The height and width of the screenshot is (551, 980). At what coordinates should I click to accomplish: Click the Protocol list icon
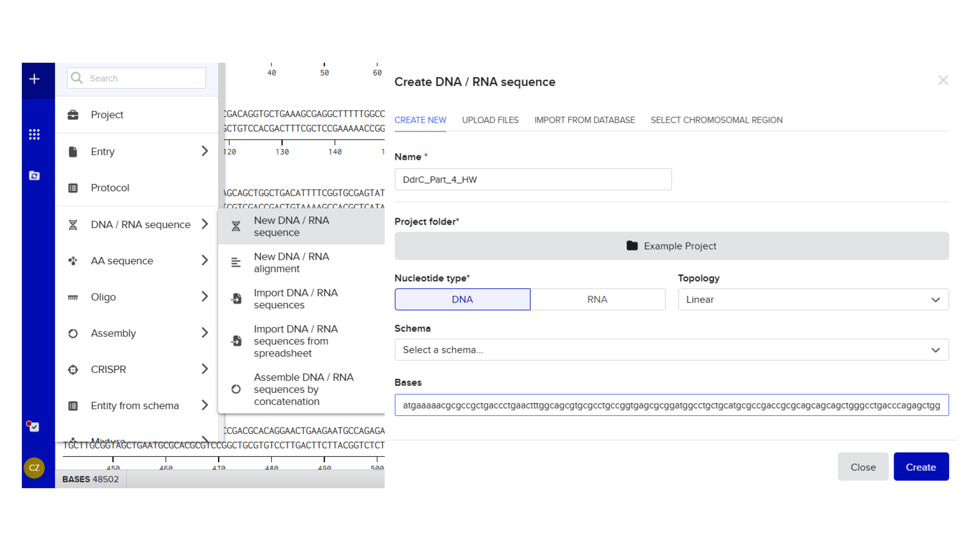73,188
